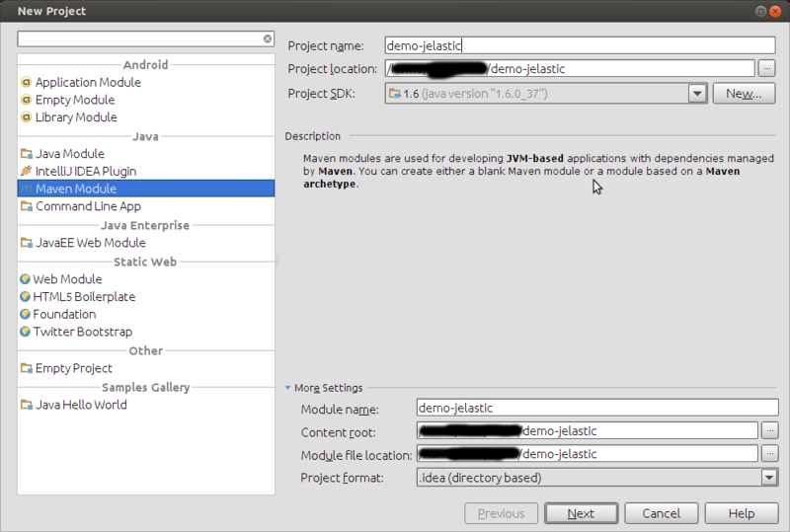Browse for Project location with ellipsis button
The height and width of the screenshot is (532, 790).
[767, 68]
